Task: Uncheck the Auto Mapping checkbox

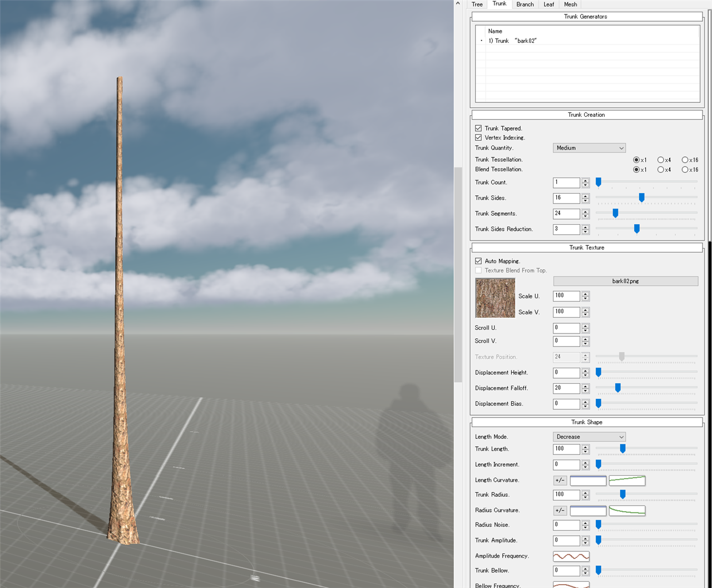Action: (478, 261)
